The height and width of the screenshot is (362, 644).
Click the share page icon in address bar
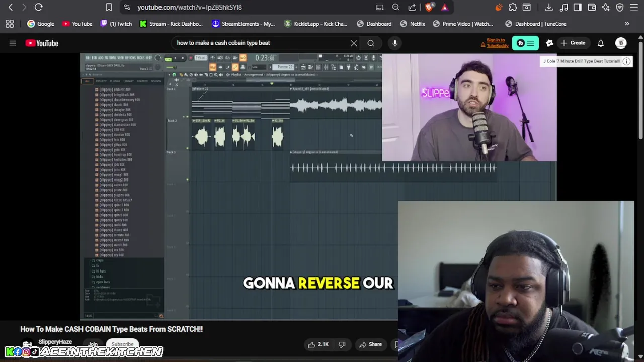point(412,7)
